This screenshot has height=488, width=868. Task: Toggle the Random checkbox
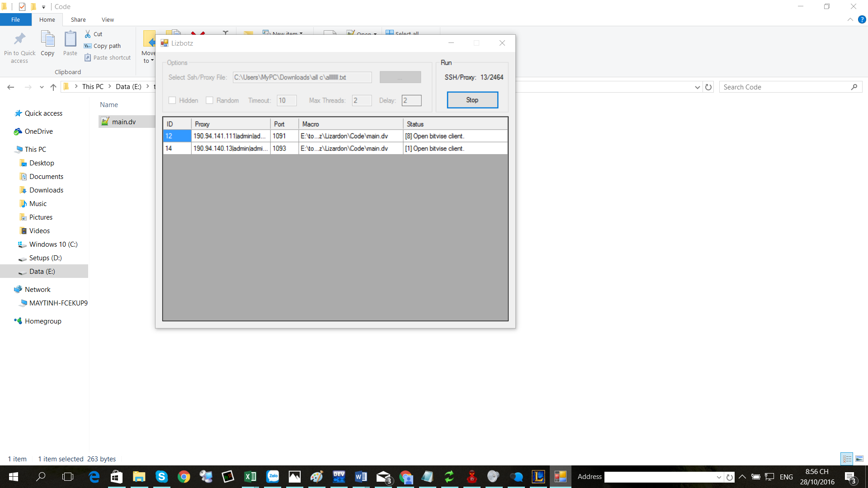[209, 100]
